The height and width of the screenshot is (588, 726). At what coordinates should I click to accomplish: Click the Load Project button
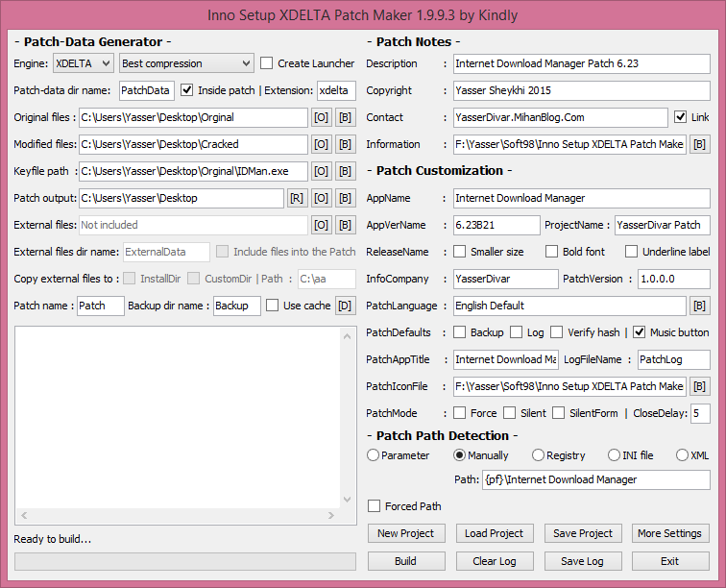[494, 533]
